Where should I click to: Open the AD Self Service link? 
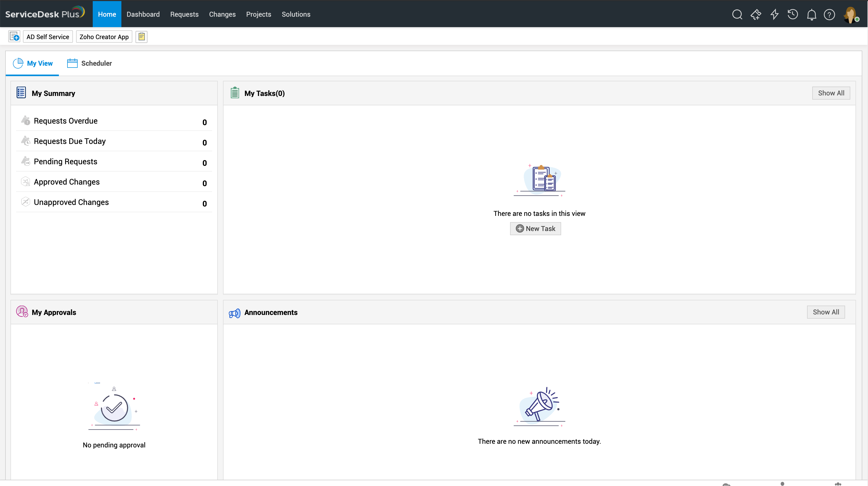point(48,37)
